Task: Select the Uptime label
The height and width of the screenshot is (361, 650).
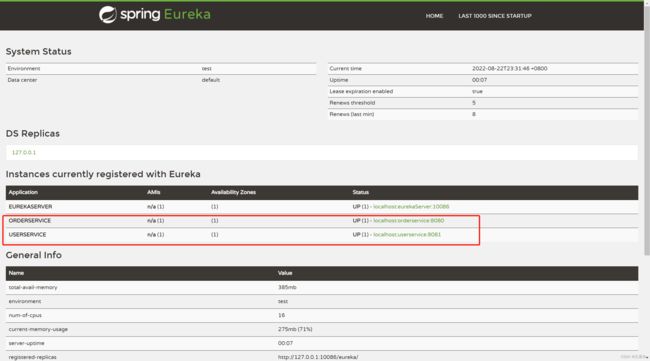Action: click(x=339, y=80)
